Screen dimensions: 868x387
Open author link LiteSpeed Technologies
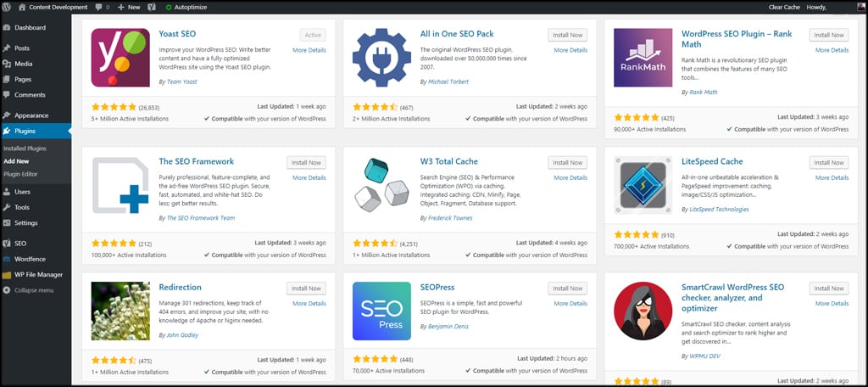tap(719, 209)
